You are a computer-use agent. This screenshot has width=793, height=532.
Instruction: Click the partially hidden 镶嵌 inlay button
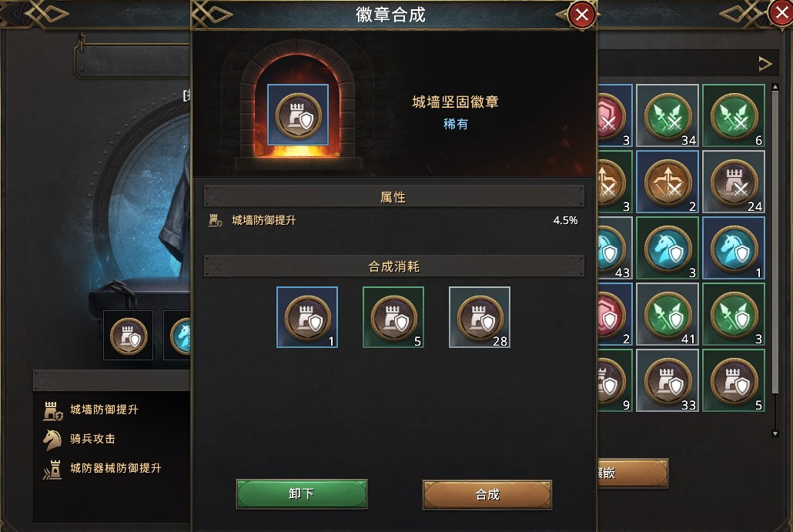[633, 473]
